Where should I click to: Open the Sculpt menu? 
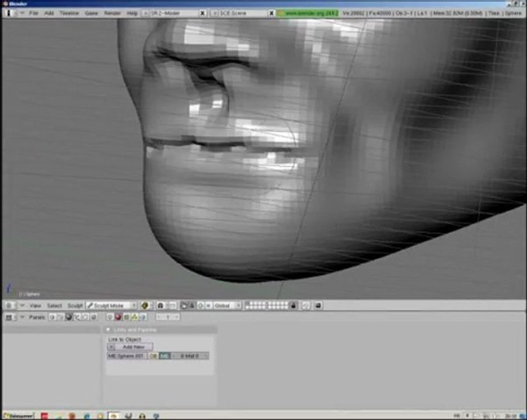tap(75, 306)
